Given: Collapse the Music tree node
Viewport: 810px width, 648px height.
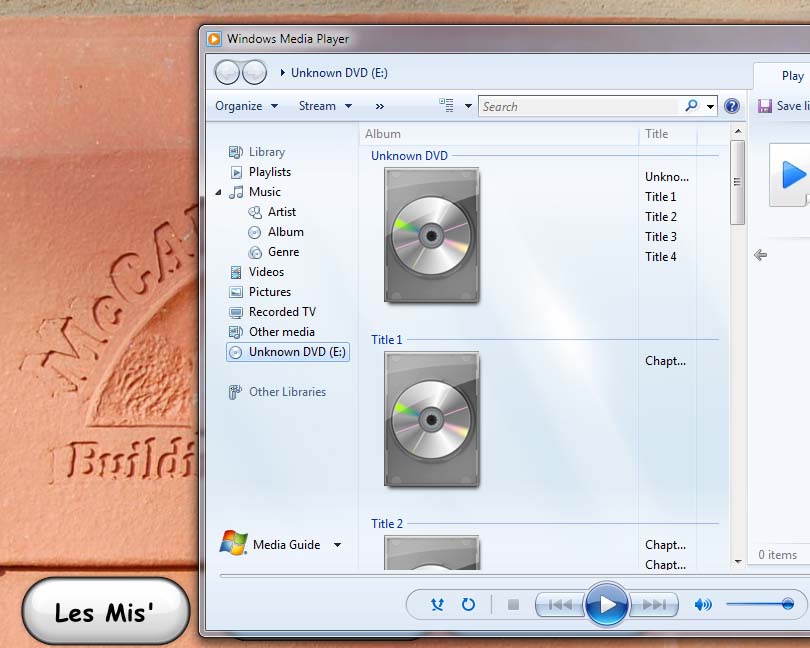Looking at the screenshot, I should 219,192.
